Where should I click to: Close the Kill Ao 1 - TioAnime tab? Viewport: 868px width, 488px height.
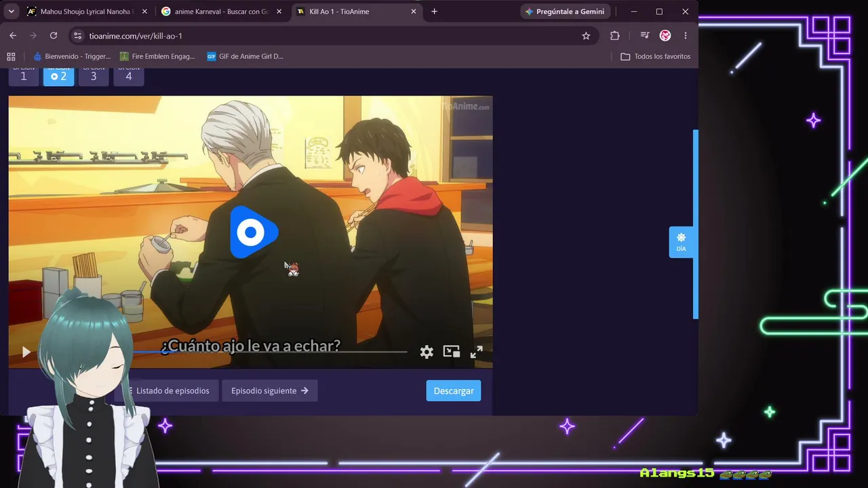pyautogui.click(x=414, y=12)
